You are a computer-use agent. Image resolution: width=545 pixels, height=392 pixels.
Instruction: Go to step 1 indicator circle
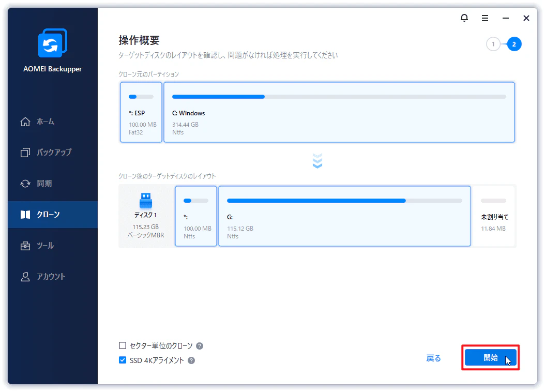pyautogui.click(x=493, y=44)
